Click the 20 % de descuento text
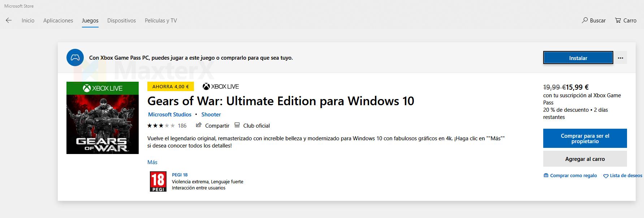 tap(566, 110)
